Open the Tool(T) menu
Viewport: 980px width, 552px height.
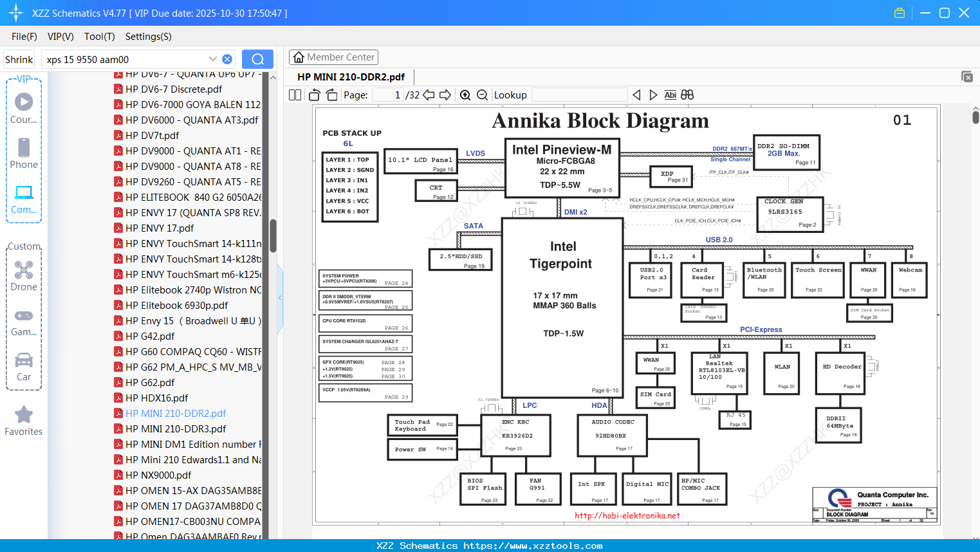pos(100,37)
